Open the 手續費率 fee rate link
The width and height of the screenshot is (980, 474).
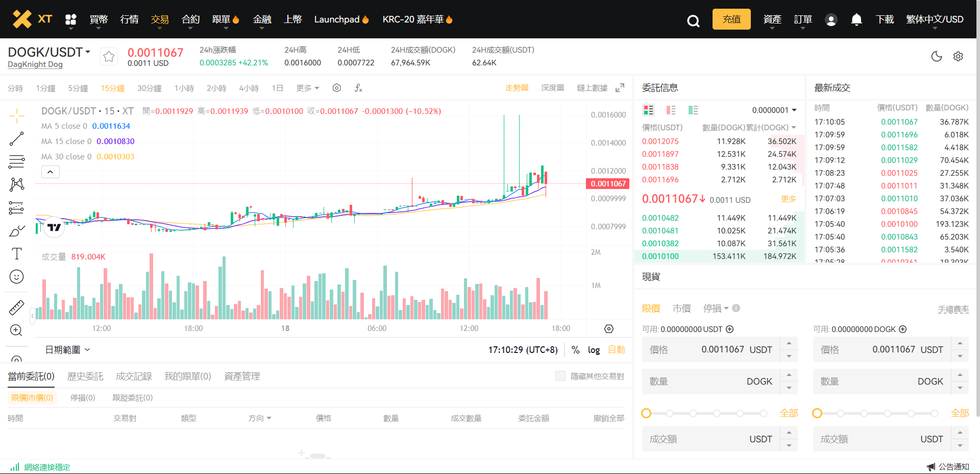point(953,309)
